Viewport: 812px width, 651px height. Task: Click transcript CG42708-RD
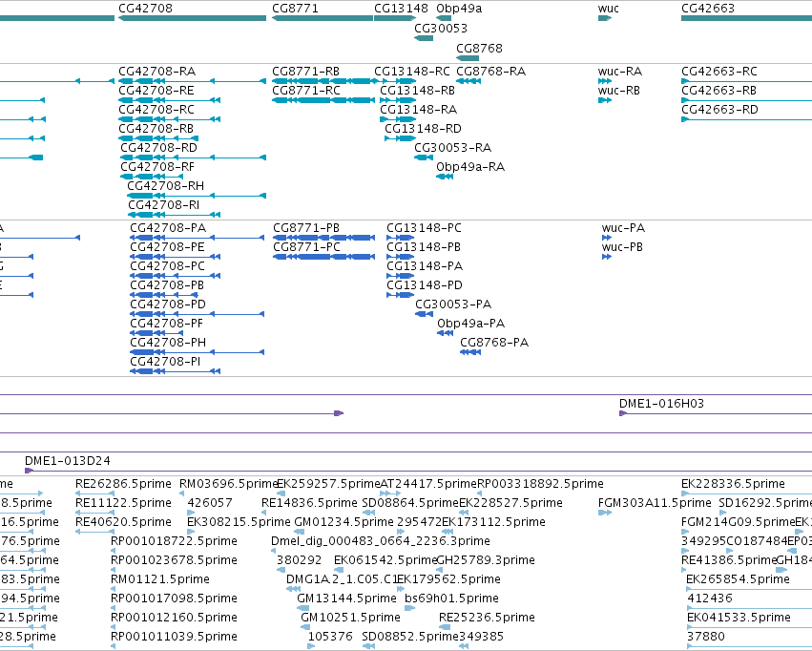coord(193,157)
